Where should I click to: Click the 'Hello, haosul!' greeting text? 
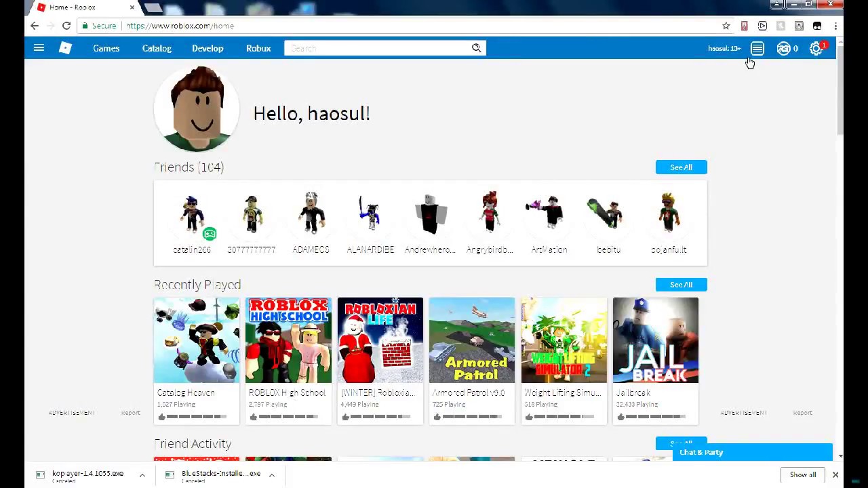pos(312,113)
